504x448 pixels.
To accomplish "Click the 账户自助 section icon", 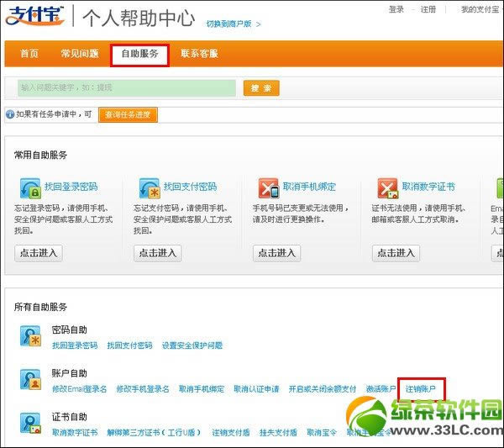I will [31, 379].
